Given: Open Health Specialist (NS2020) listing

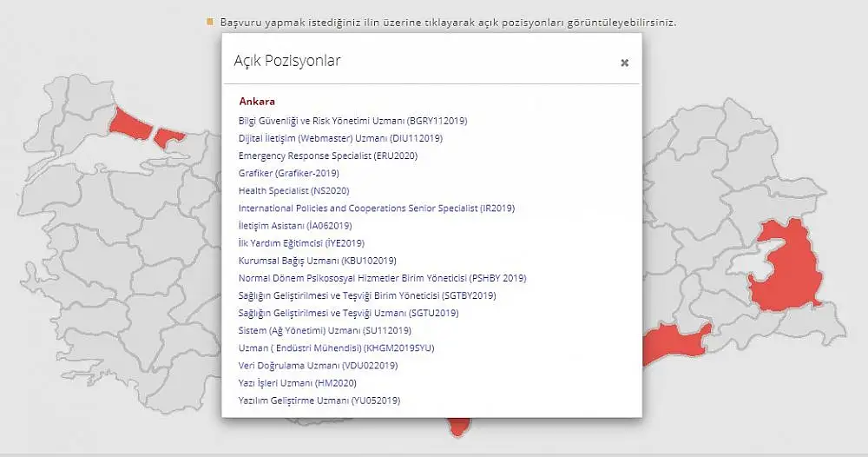Looking at the screenshot, I should point(294,190).
